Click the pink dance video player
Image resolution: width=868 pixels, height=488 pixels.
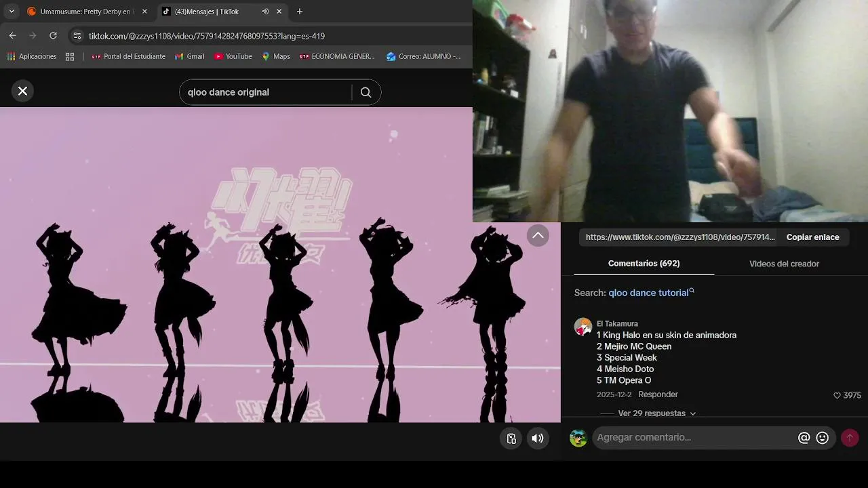tap(280, 264)
